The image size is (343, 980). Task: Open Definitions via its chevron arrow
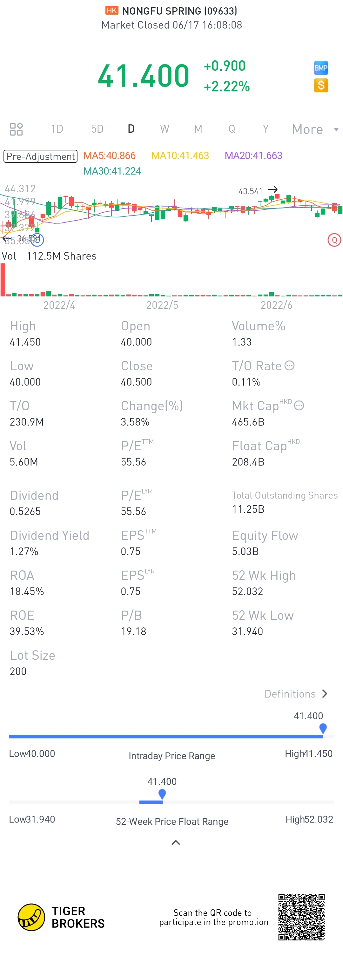pyautogui.click(x=324, y=693)
